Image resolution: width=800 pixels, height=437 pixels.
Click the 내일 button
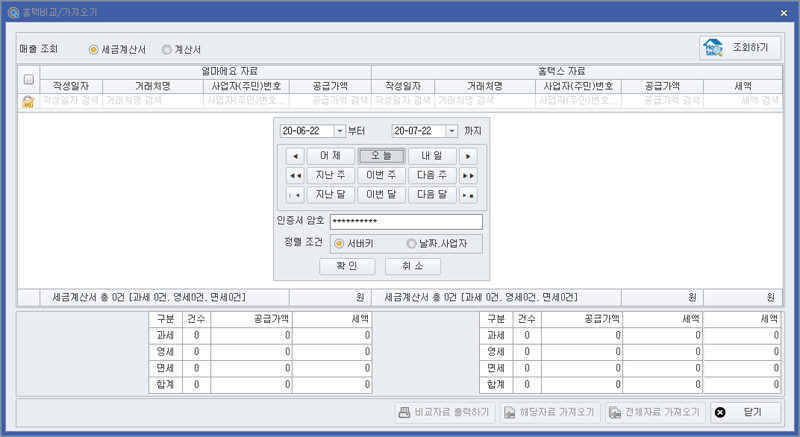432,156
